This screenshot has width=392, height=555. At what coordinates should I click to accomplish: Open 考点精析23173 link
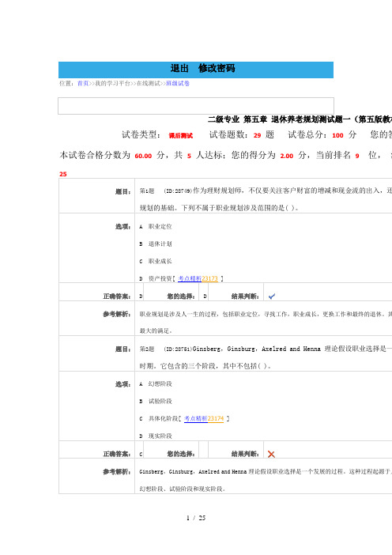click(198, 278)
